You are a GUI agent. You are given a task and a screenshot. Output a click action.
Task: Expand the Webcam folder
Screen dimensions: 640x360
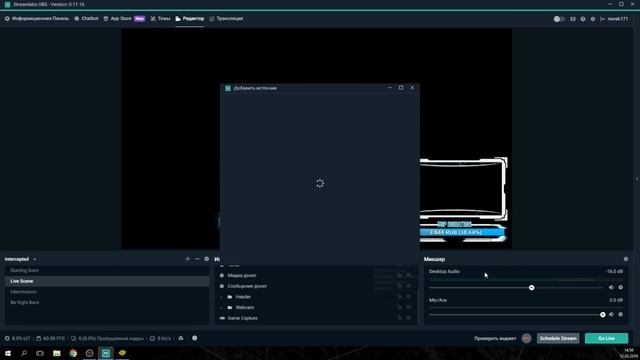click(222, 307)
